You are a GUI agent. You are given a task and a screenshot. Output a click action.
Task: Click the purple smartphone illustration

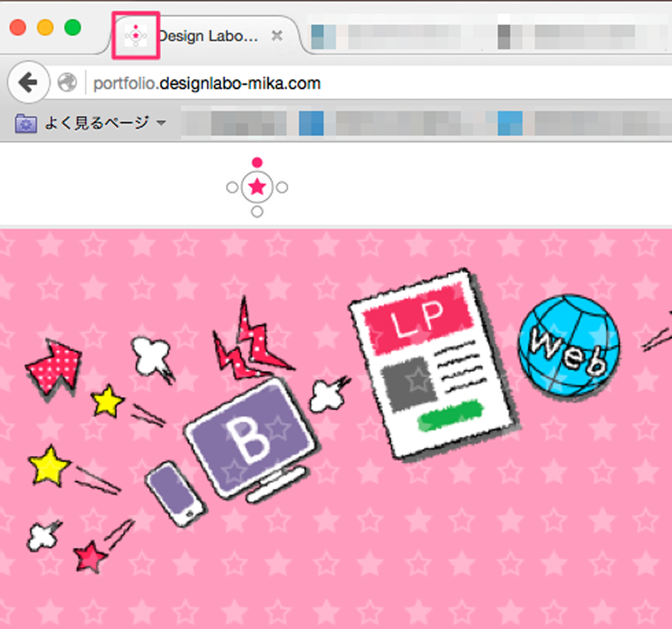click(x=175, y=495)
